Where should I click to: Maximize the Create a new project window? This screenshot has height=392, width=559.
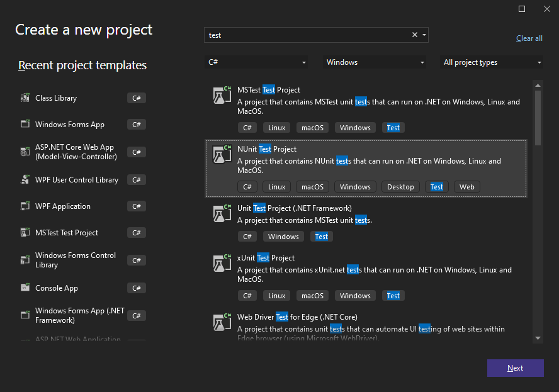point(522,9)
